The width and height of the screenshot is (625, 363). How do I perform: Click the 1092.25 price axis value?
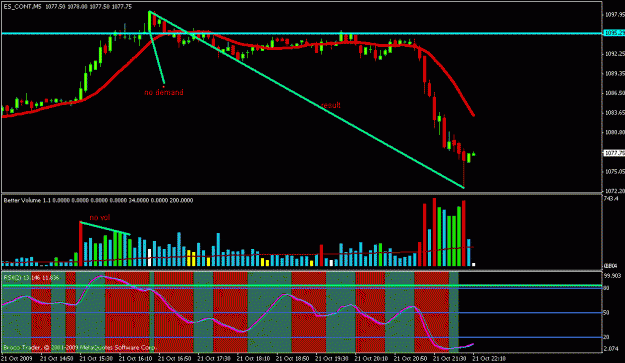[x=615, y=54]
